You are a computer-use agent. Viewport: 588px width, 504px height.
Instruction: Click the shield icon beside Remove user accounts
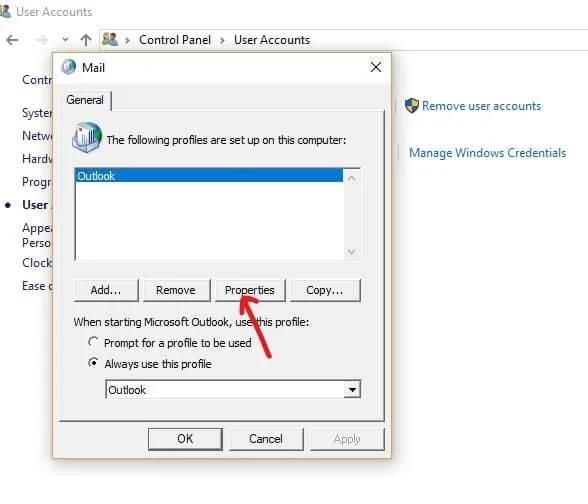point(412,105)
